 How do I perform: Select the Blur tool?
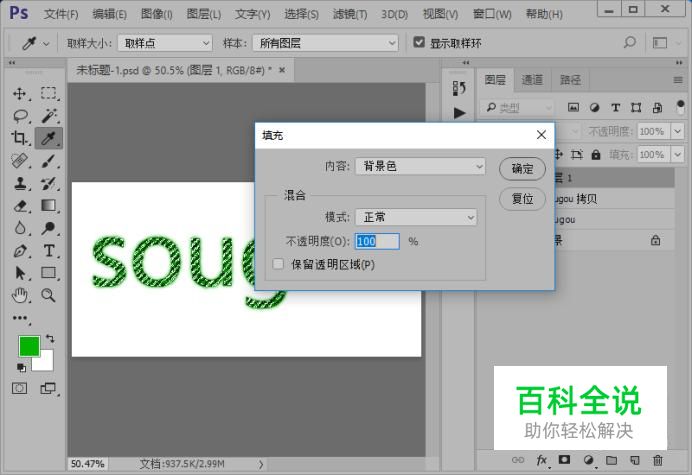point(19,228)
